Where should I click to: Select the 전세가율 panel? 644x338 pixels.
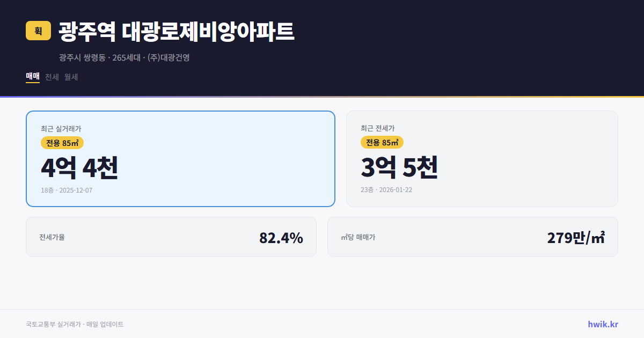(x=172, y=237)
